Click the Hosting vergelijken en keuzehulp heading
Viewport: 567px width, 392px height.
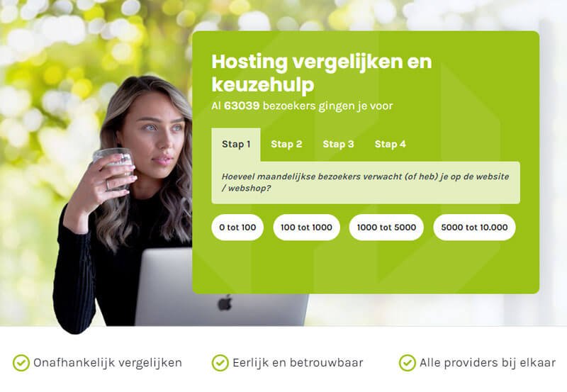tap(322, 73)
